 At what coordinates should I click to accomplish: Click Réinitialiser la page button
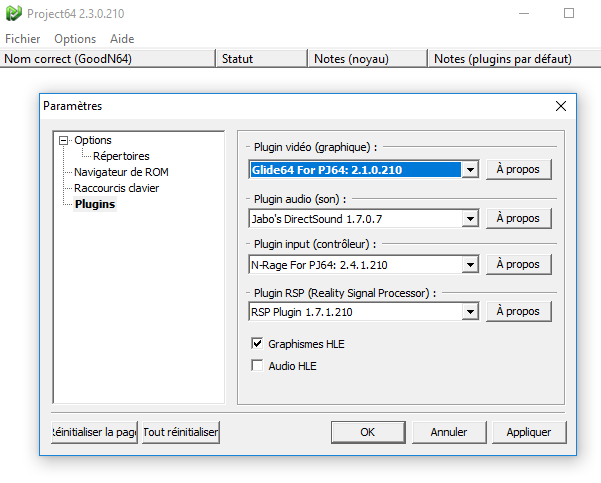pos(94,432)
